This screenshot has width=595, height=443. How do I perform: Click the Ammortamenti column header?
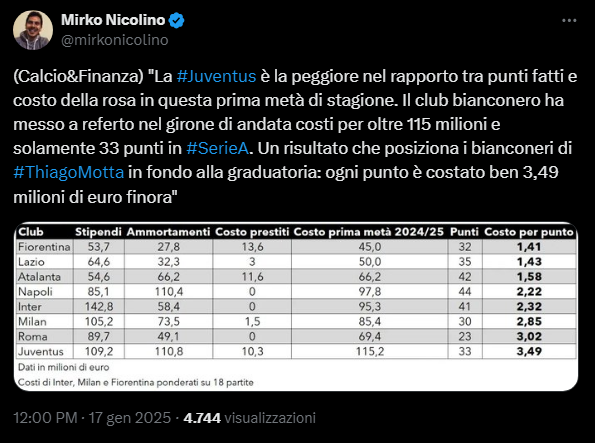pos(168,232)
